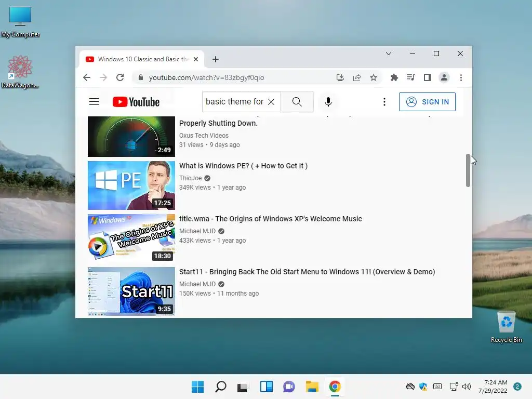The width and height of the screenshot is (532, 399).
Task: Open Oxus Tech Videos speedometer thumbnail
Action: pyautogui.click(x=131, y=137)
